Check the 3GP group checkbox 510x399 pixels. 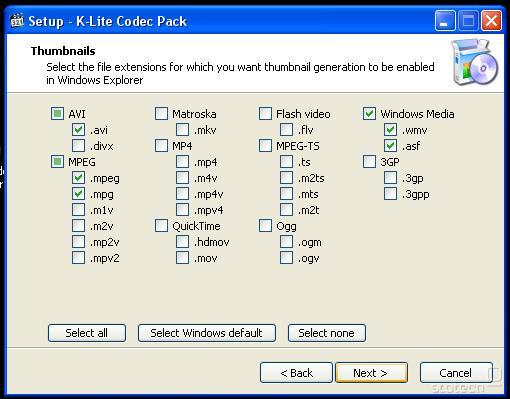pyautogui.click(x=369, y=162)
